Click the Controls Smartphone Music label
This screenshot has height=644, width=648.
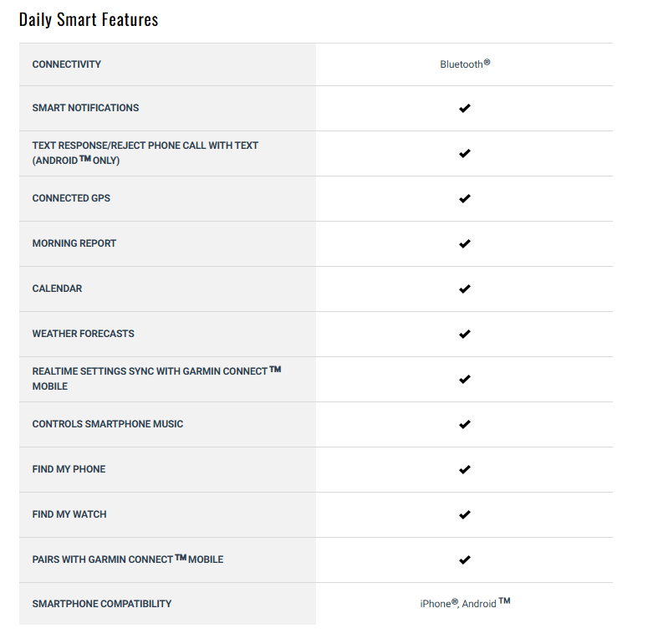tap(108, 424)
